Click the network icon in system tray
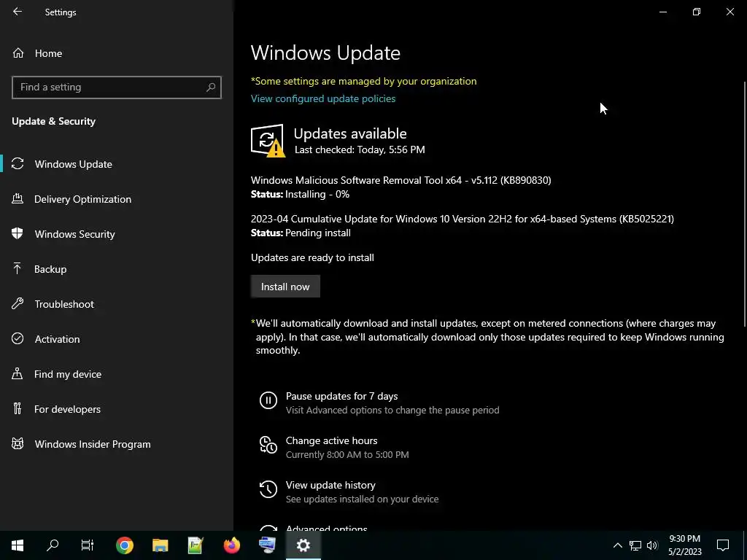The width and height of the screenshot is (747, 560). [x=635, y=545]
